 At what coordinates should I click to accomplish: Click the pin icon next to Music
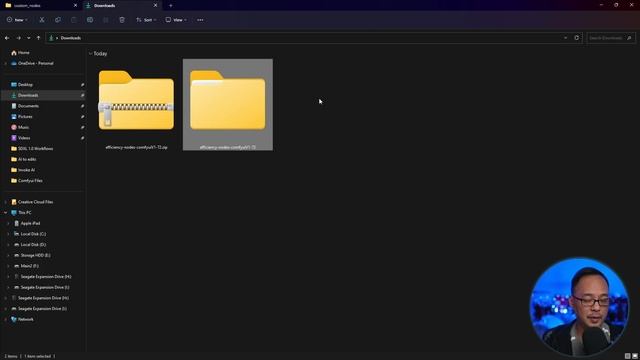click(82, 127)
